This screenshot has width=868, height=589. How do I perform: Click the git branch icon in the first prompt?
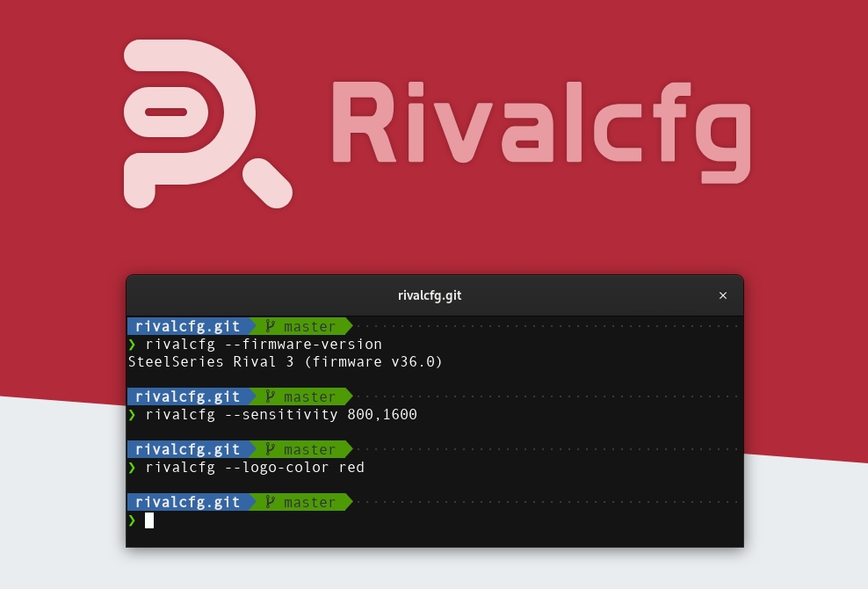[270, 326]
